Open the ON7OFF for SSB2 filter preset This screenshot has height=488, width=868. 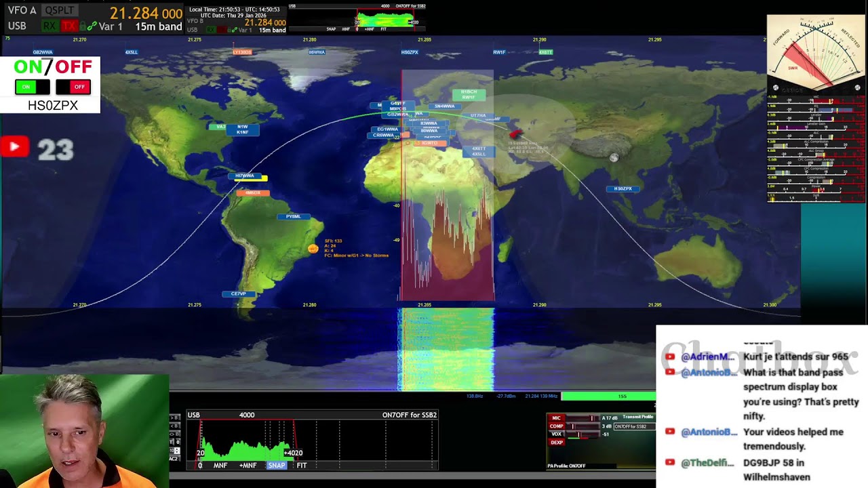(x=410, y=415)
